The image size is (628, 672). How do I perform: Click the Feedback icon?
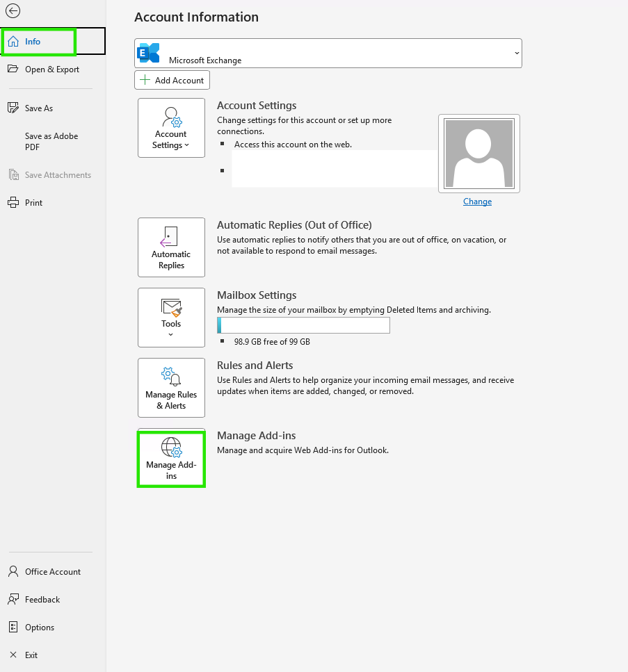[13, 599]
